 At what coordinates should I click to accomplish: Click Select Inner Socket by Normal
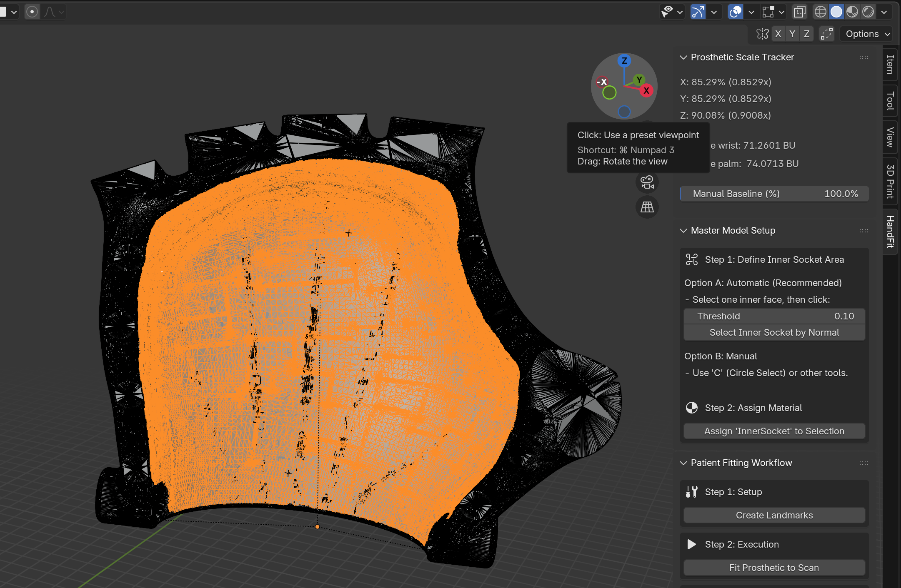pos(774,332)
